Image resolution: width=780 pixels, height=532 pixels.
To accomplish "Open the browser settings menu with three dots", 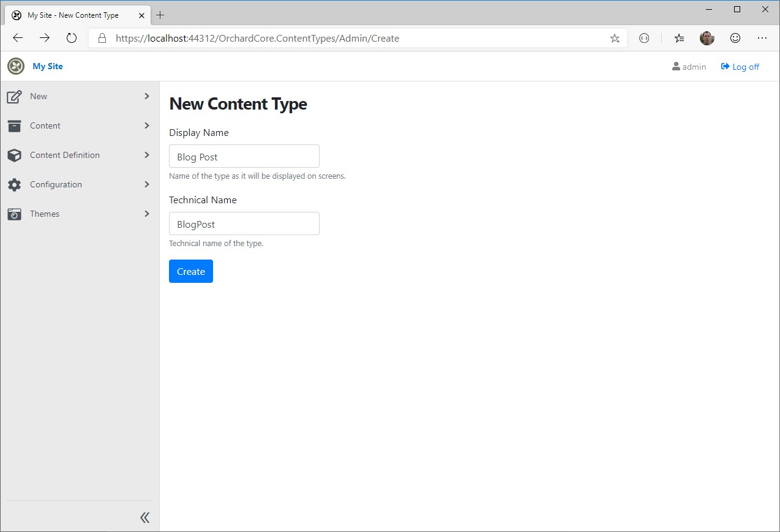I will (x=762, y=38).
